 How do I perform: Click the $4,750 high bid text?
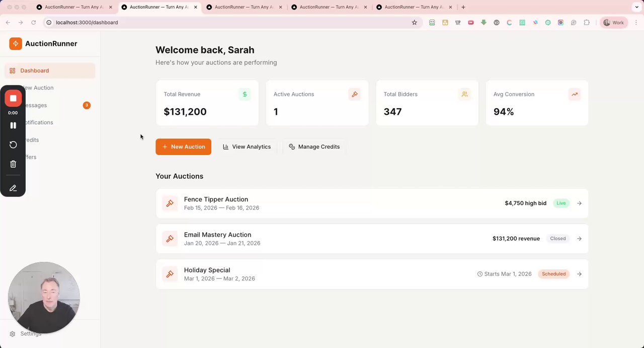point(525,203)
